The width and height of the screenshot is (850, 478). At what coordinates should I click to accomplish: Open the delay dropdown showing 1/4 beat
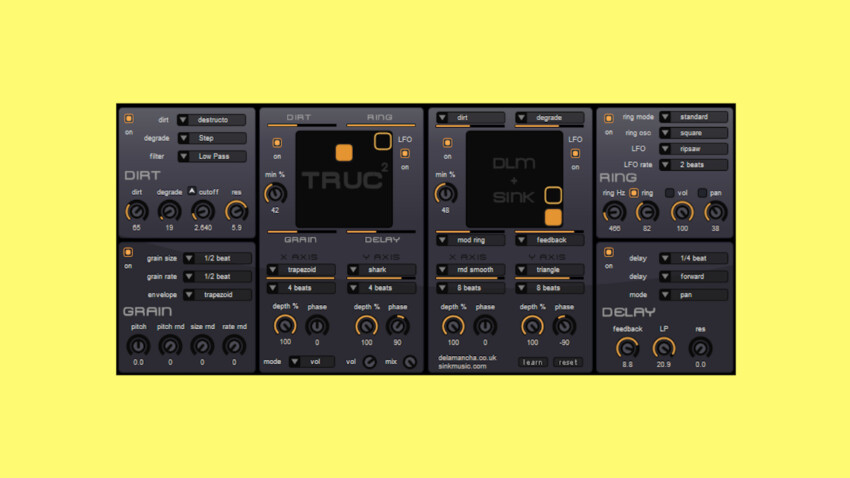[x=693, y=259]
